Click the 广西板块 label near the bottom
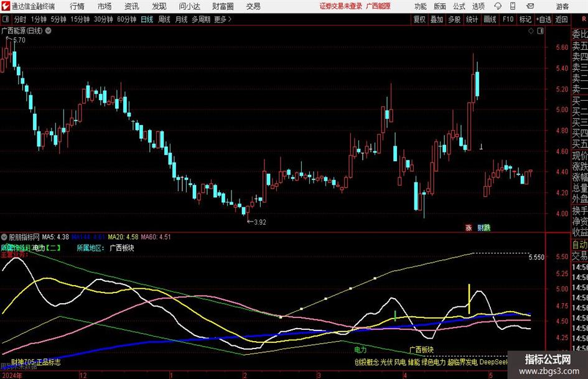588x379 pixels. tap(421, 349)
